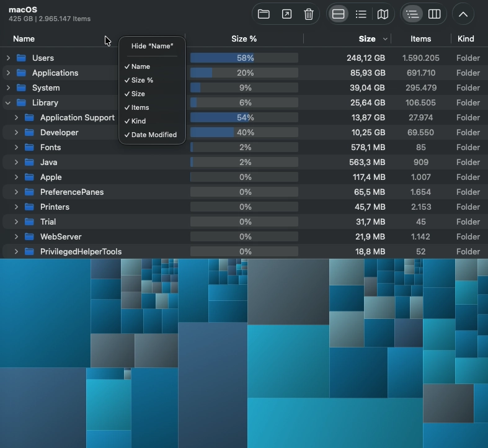Screen dimensions: 488x448
Task: Expand the Trial folder
Action: 16,222
